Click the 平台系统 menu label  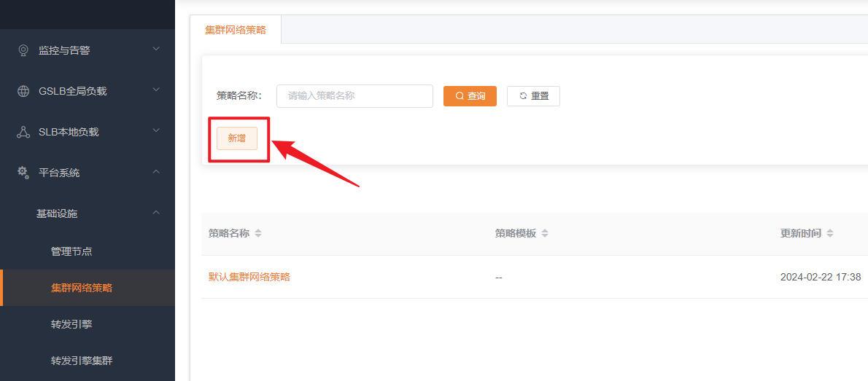pos(58,173)
